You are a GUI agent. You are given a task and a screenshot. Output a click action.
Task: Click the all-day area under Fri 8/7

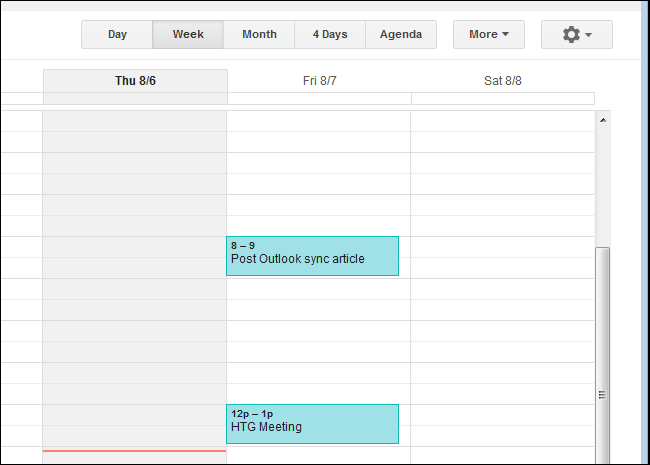point(319,99)
